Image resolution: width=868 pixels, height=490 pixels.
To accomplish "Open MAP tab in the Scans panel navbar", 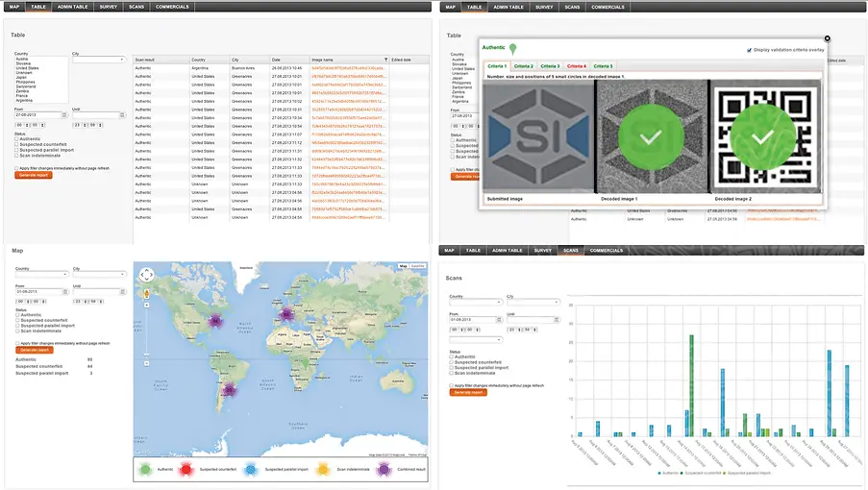I will [449, 251].
